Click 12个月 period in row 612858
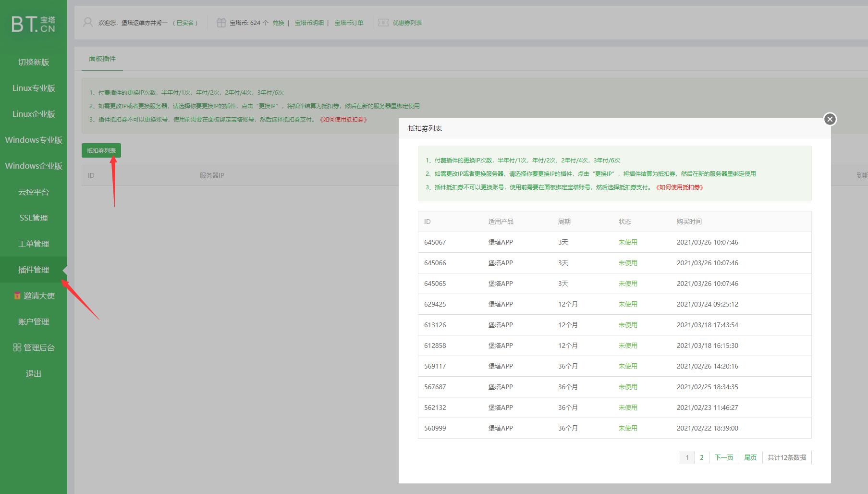 pyautogui.click(x=568, y=346)
